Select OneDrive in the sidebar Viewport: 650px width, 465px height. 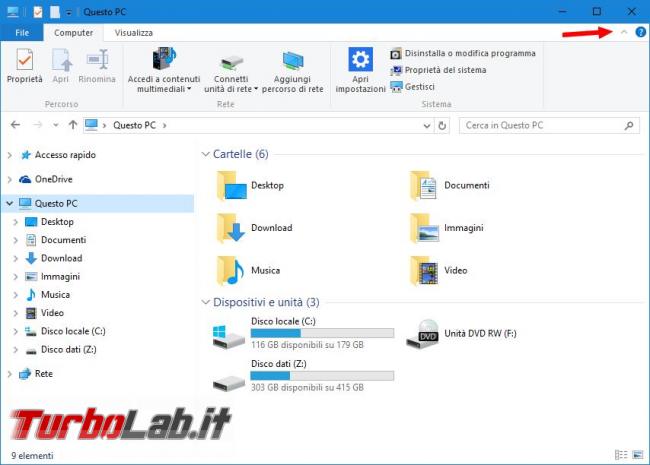53,179
